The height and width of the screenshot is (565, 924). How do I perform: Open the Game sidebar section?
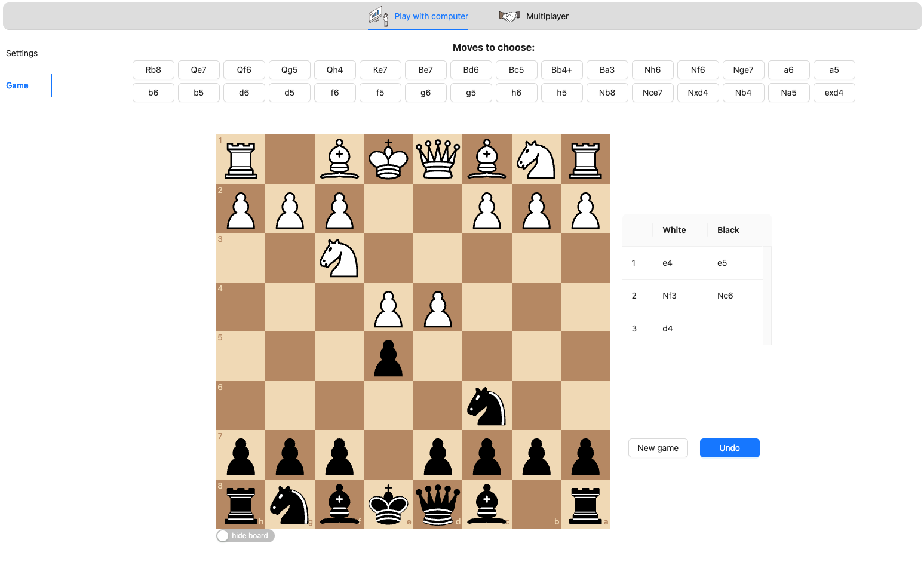coord(17,85)
